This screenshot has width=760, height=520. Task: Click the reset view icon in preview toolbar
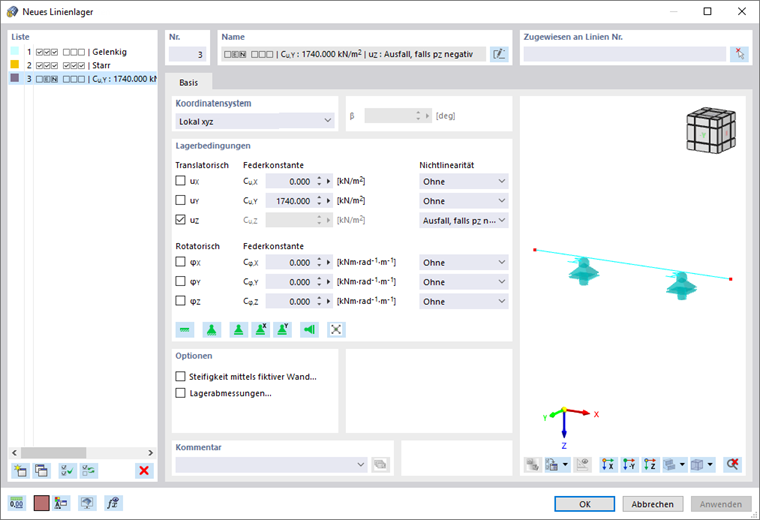point(732,465)
